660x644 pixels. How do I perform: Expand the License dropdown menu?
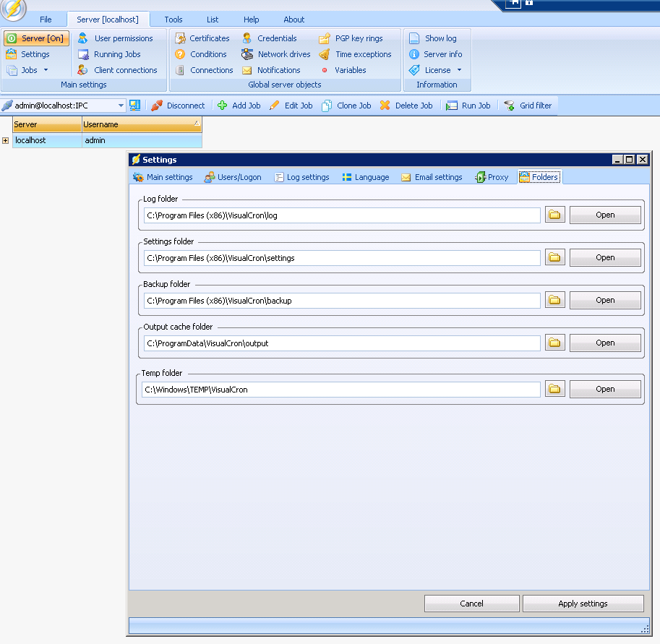point(459,70)
